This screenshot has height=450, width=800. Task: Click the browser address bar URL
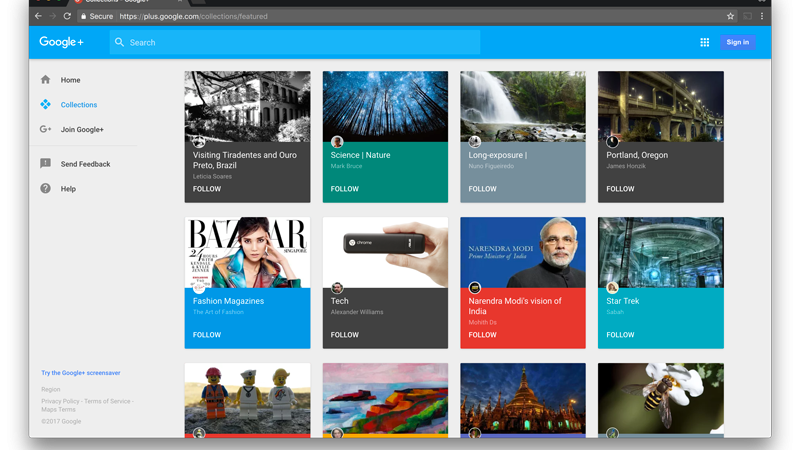[x=193, y=16]
